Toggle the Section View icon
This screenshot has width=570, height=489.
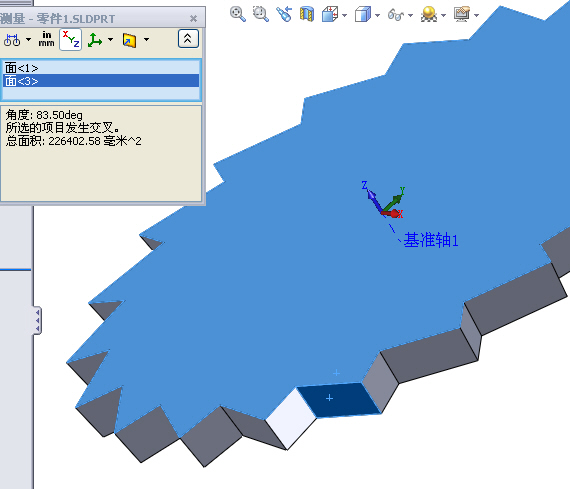click(307, 15)
